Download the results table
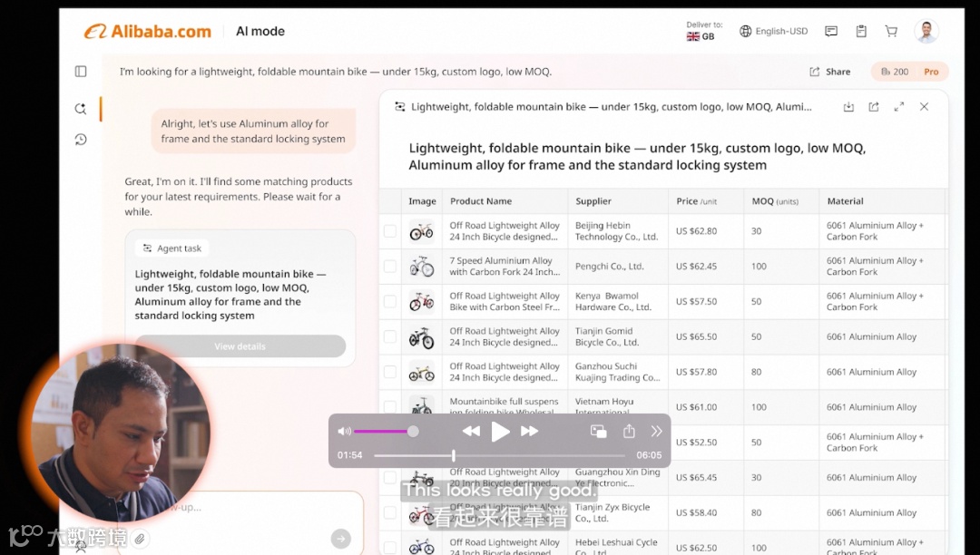The width and height of the screenshot is (980, 555). pyautogui.click(x=848, y=107)
